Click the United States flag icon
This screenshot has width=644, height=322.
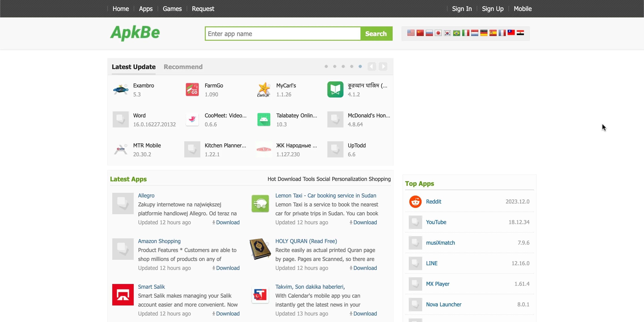tap(411, 33)
